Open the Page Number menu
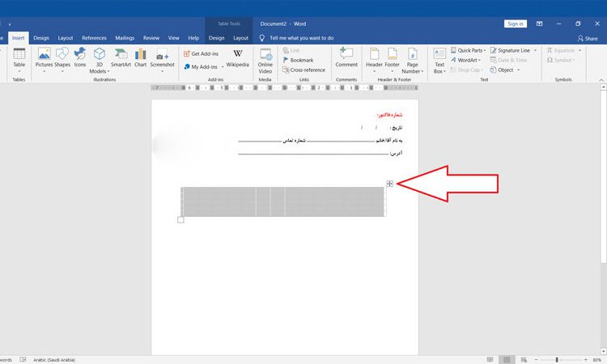Image resolution: width=607 pixels, height=364 pixels. pos(412,61)
